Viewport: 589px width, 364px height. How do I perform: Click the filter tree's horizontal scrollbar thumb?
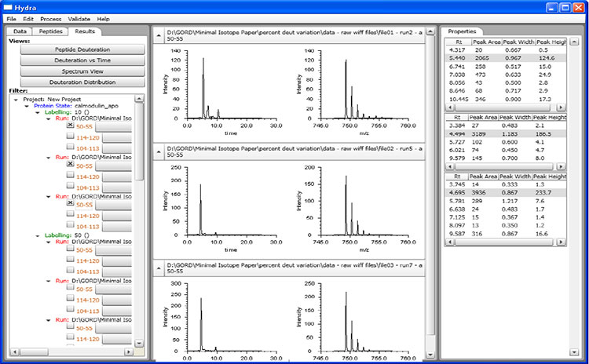coord(34,352)
